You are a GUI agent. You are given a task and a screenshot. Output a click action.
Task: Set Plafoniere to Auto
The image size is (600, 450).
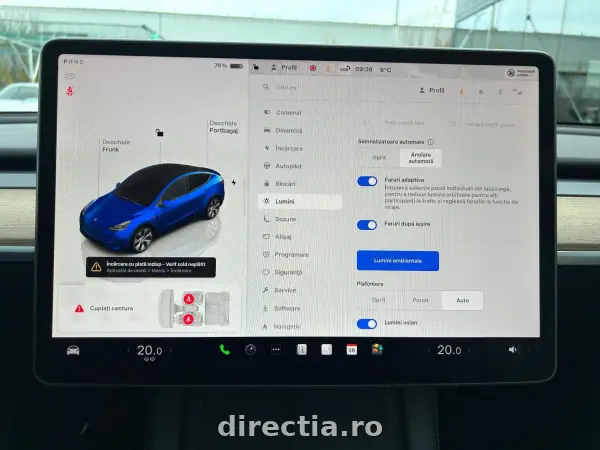coord(462,300)
